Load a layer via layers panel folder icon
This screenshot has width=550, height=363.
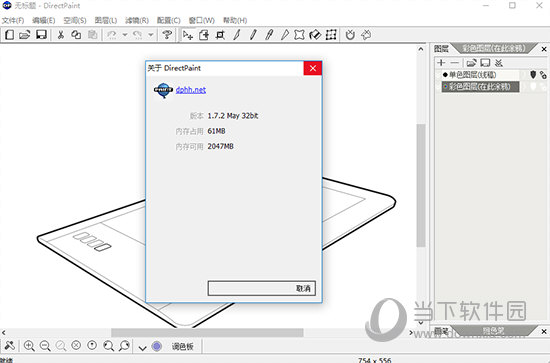(471, 63)
